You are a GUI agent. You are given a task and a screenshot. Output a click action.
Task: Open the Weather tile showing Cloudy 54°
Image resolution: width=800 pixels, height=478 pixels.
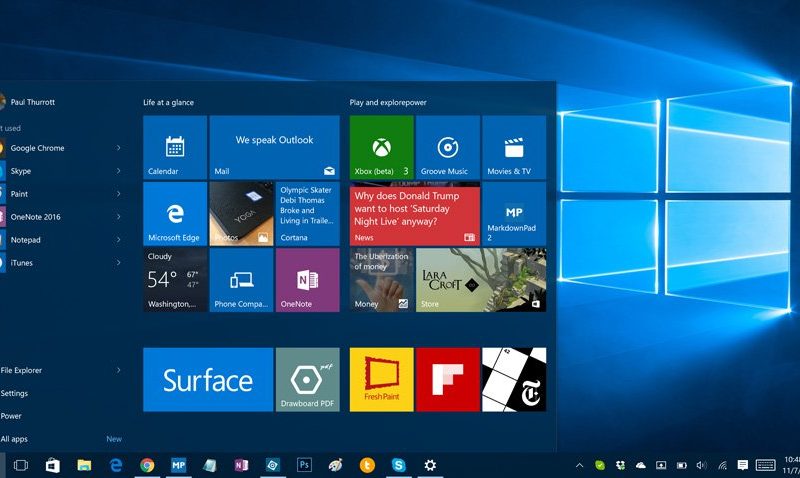pyautogui.click(x=175, y=280)
